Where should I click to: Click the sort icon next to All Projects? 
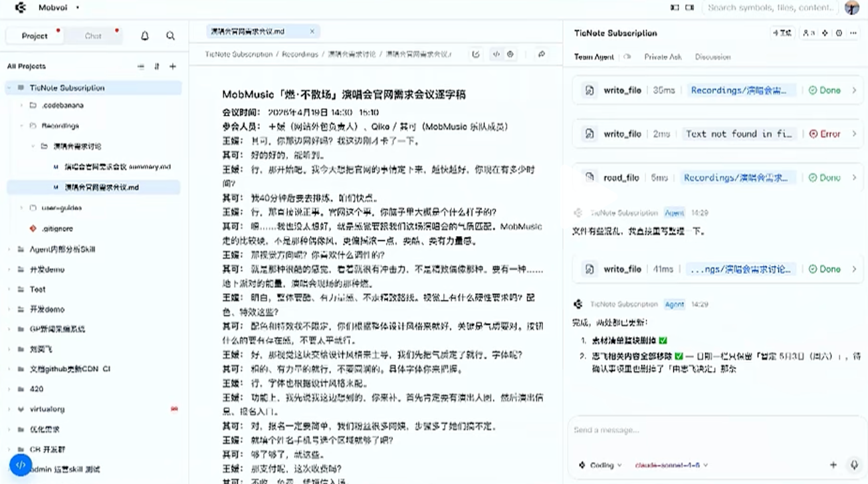click(x=157, y=66)
